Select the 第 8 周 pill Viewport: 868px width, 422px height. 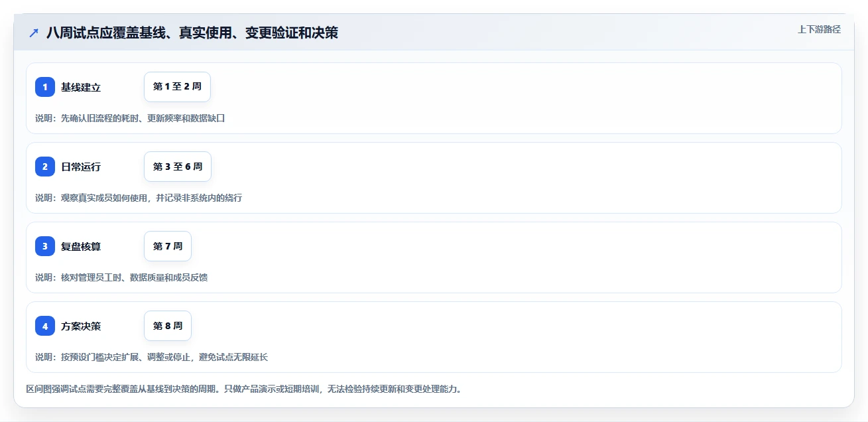point(168,326)
